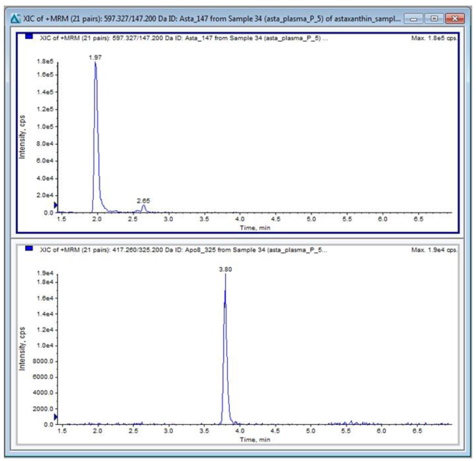
Task: Restore down the XIC chromatogram window
Action: coord(434,19)
